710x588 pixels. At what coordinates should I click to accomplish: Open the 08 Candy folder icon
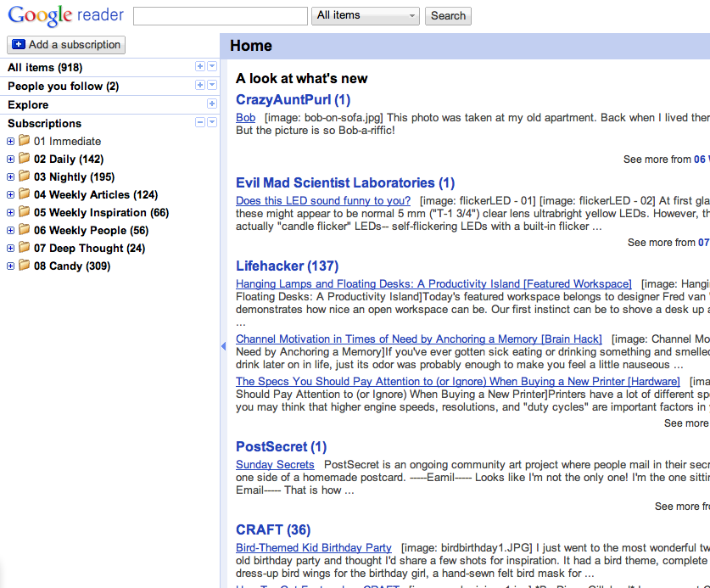pyautogui.click(x=25, y=265)
